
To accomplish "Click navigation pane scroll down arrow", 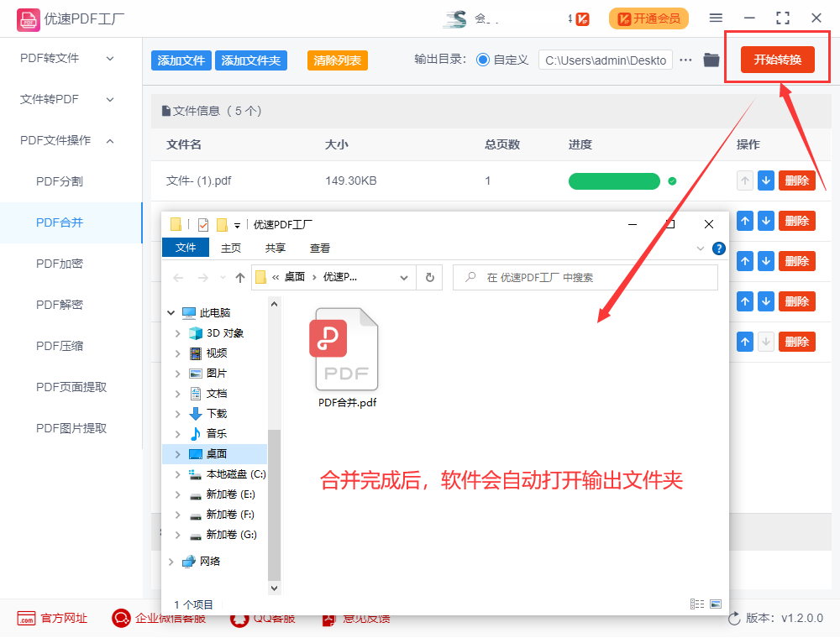I will [x=274, y=588].
